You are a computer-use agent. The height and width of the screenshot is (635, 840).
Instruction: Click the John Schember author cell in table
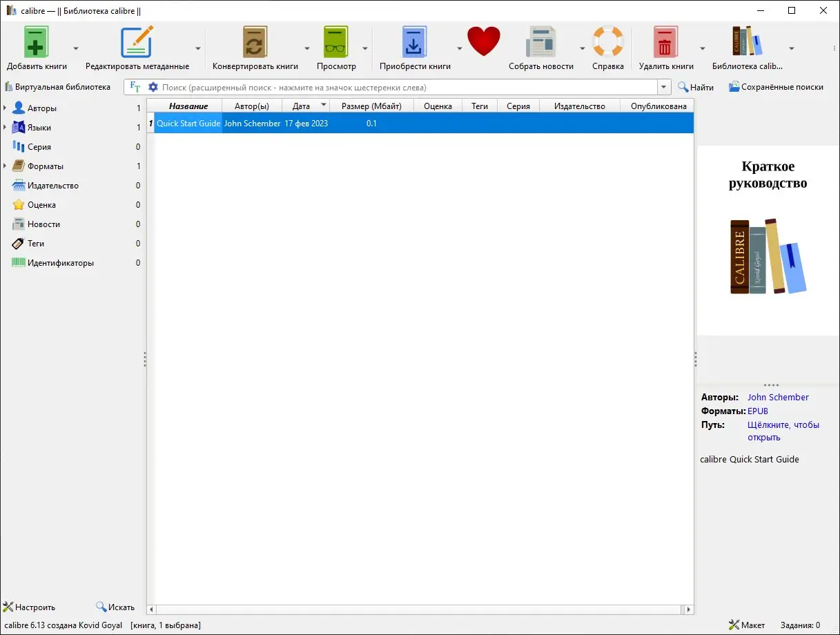click(x=252, y=124)
